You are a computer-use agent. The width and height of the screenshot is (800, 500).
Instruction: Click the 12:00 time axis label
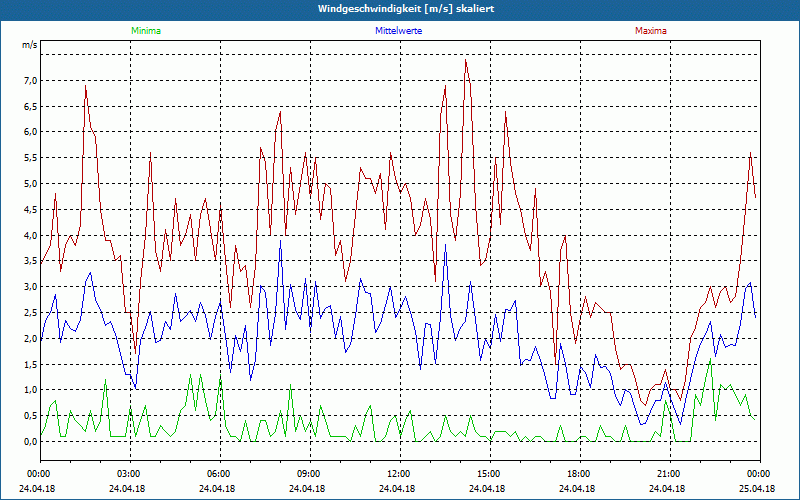(x=399, y=473)
